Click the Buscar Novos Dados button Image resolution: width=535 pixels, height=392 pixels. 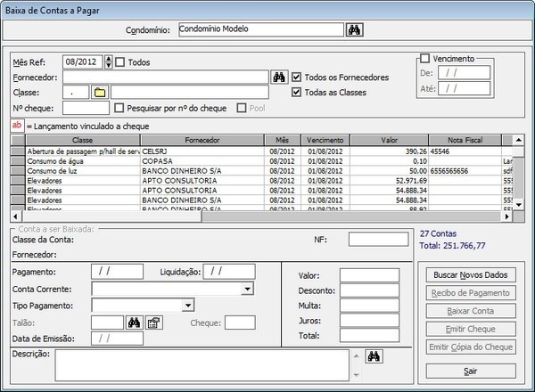471,274
